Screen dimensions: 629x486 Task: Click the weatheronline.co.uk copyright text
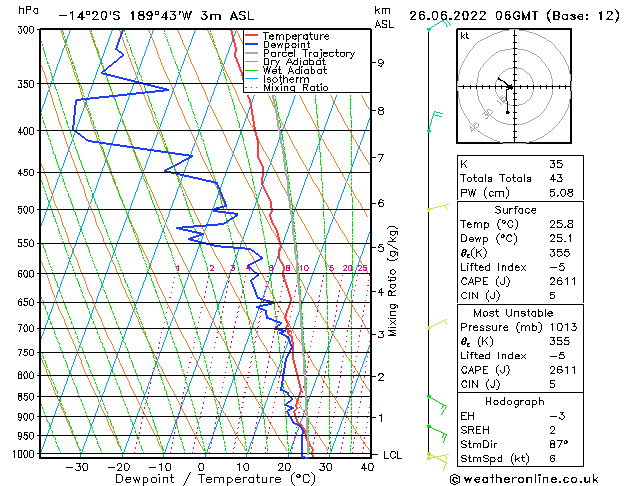[x=524, y=479]
